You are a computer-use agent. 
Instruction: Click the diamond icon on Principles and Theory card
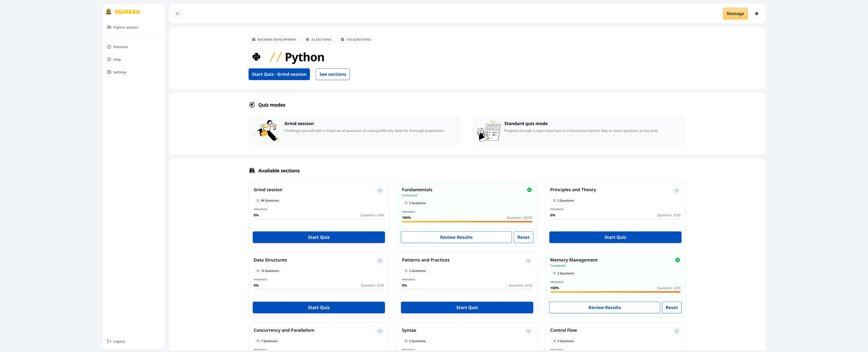676,191
